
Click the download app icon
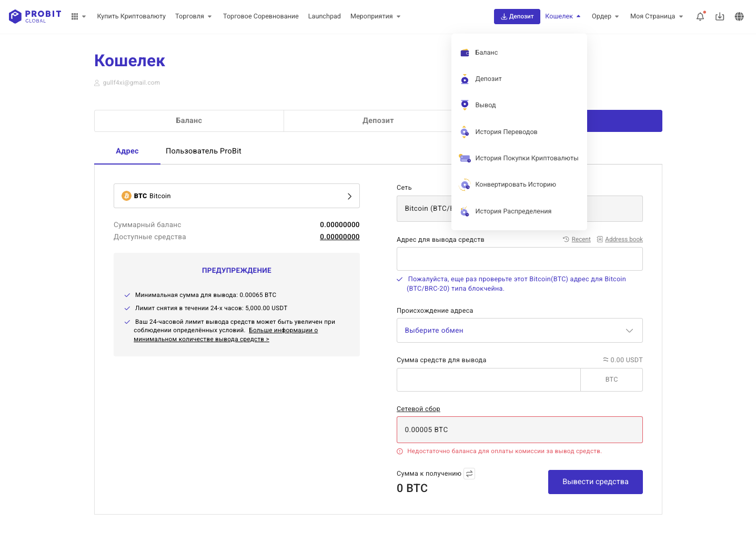720,16
